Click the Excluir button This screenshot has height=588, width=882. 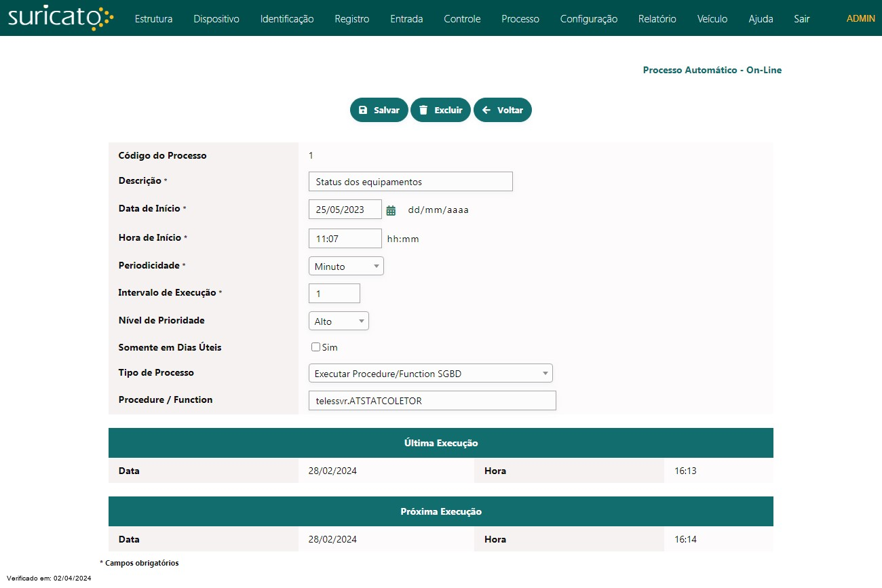[440, 110]
